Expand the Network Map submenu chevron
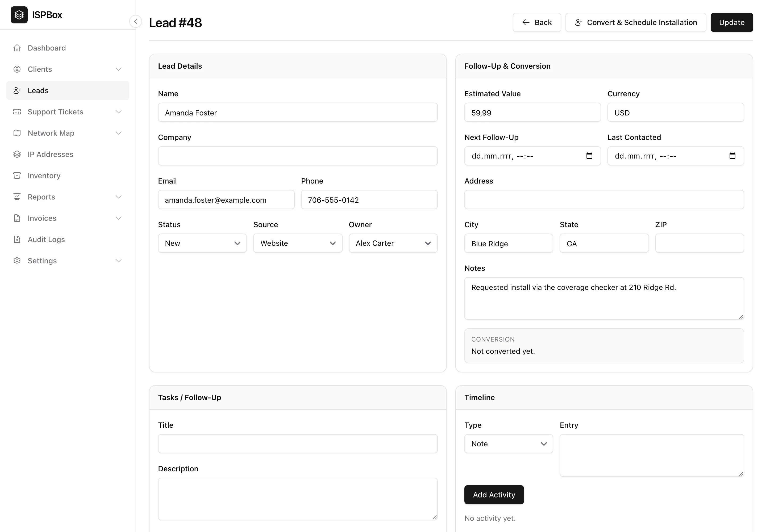Image resolution: width=766 pixels, height=532 pixels. (118, 133)
